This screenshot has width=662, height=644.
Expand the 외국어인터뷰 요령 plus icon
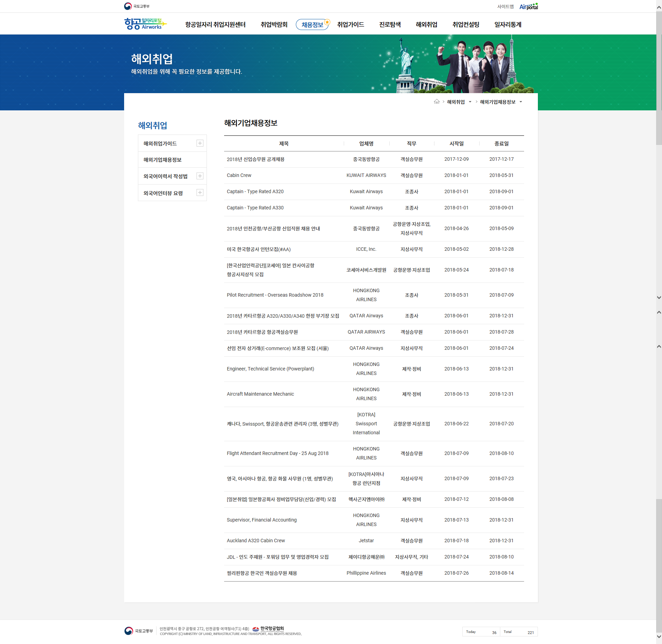click(x=200, y=192)
